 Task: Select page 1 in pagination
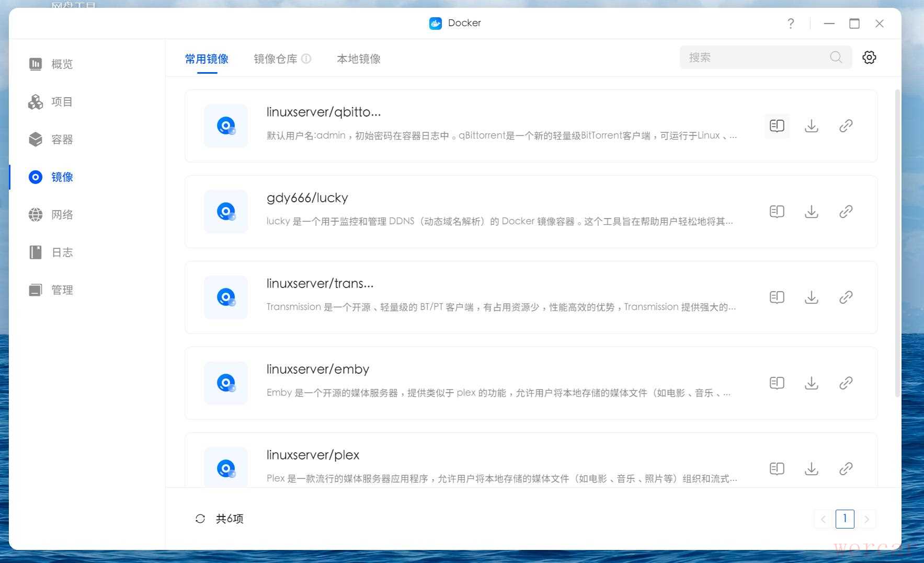[x=845, y=519]
